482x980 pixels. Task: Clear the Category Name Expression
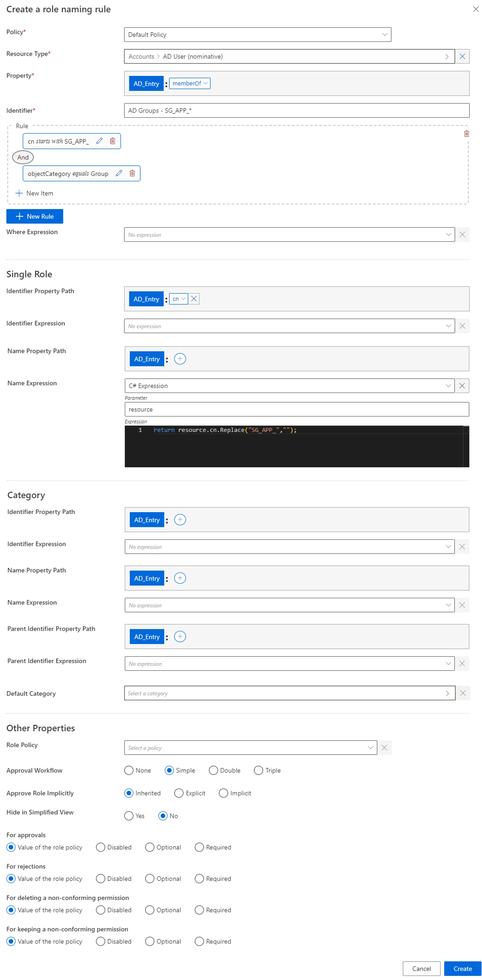tap(462, 605)
